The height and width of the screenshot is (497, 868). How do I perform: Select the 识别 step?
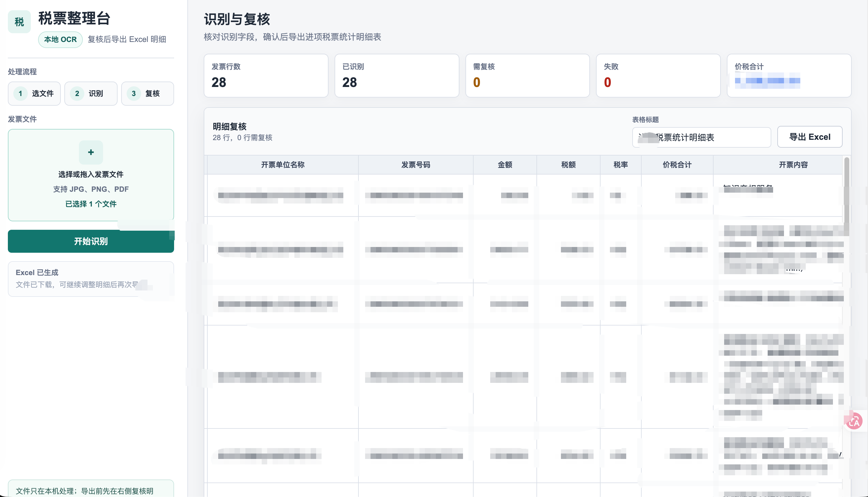91,94
